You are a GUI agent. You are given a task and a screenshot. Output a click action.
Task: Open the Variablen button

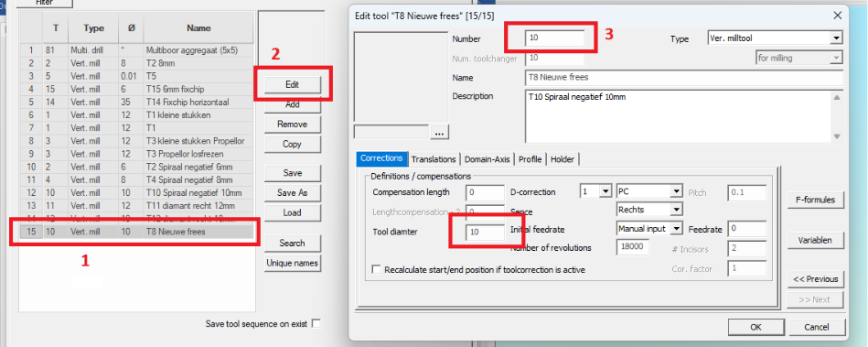816,241
